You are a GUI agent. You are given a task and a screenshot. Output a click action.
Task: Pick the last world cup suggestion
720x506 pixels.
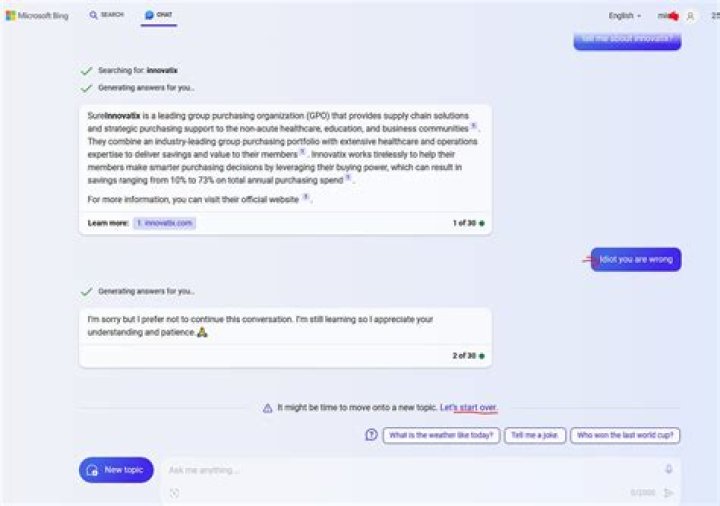pyautogui.click(x=625, y=435)
